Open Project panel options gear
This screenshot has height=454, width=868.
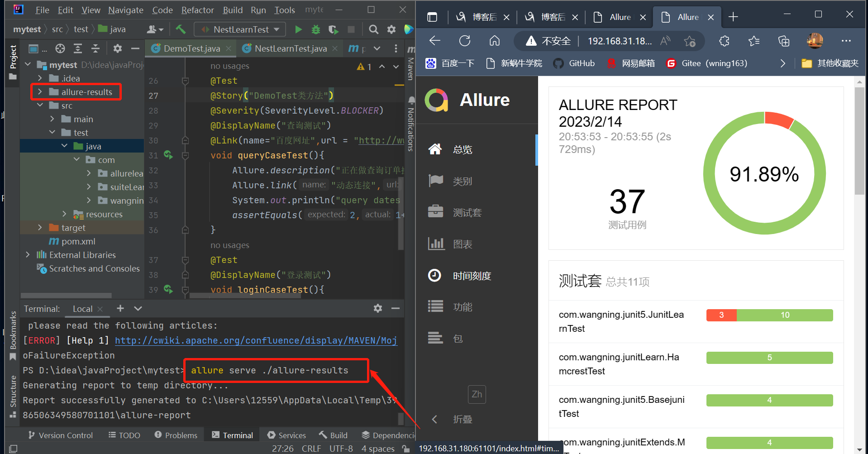click(118, 48)
